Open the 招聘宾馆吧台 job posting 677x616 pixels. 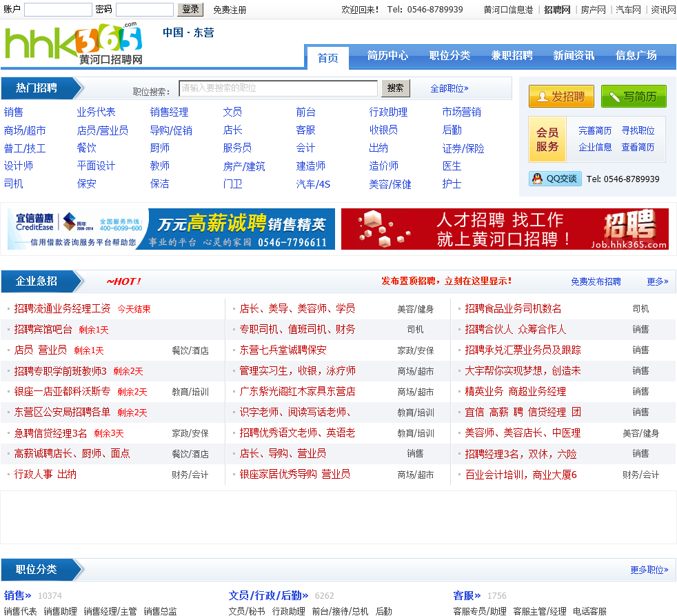point(43,329)
